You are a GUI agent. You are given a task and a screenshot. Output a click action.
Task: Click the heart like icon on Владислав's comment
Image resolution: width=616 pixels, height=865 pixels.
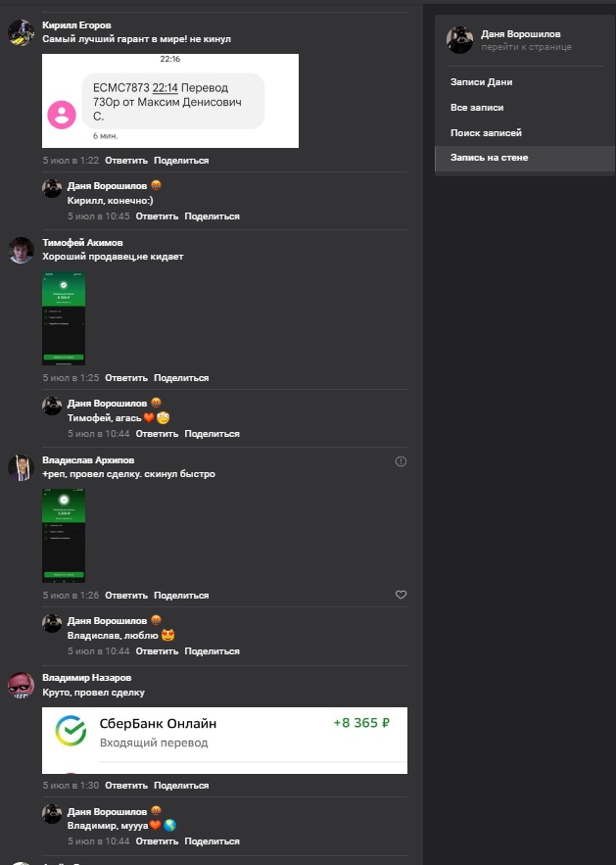(x=401, y=595)
